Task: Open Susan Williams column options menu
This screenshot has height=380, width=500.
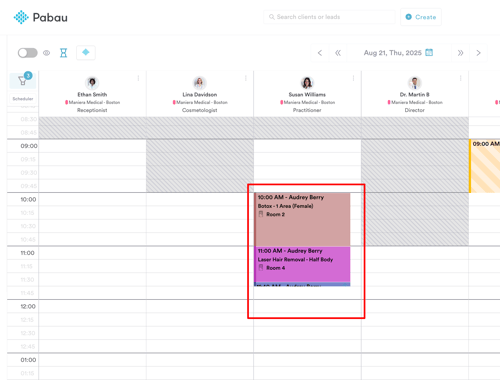Action: 353,78
